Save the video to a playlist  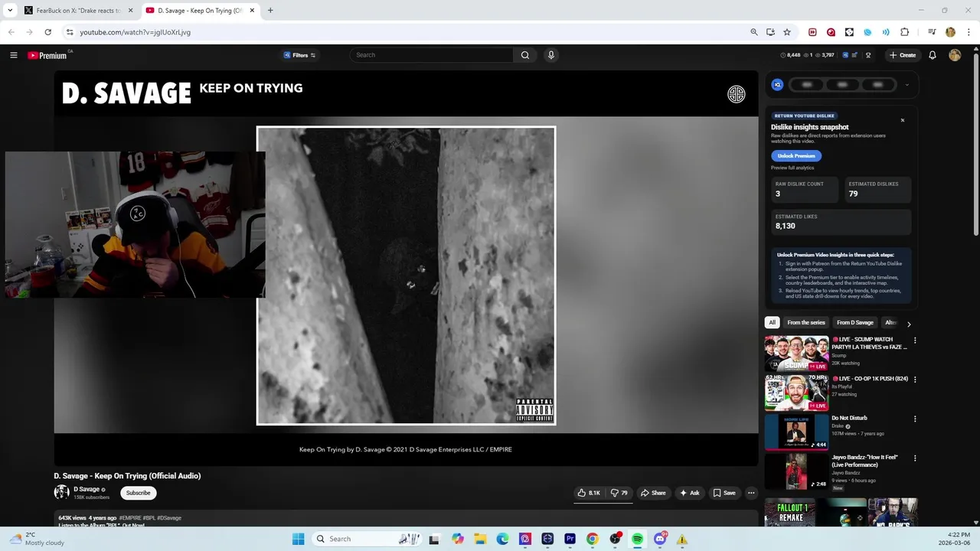pyautogui.click(x=724, y=493)
